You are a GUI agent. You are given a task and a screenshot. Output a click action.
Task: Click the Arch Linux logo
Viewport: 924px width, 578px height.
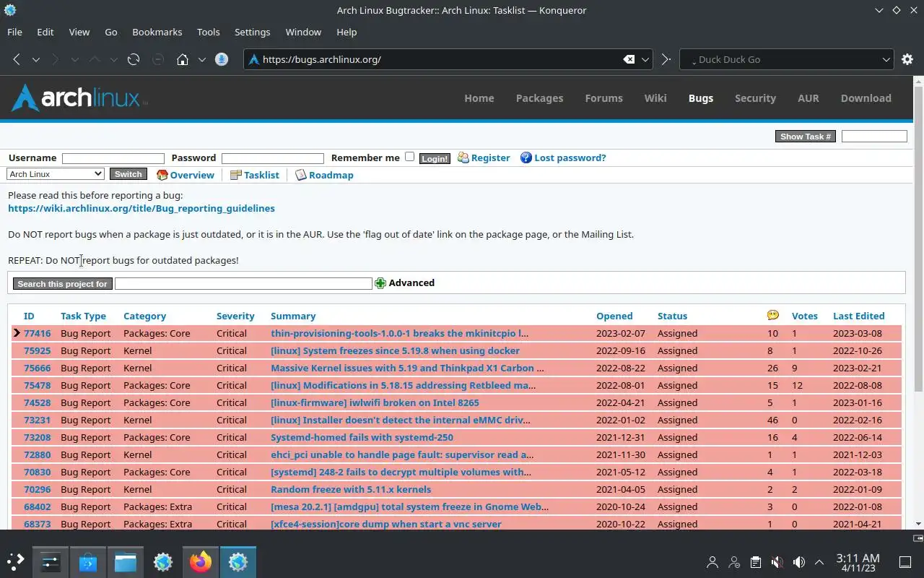78,98
